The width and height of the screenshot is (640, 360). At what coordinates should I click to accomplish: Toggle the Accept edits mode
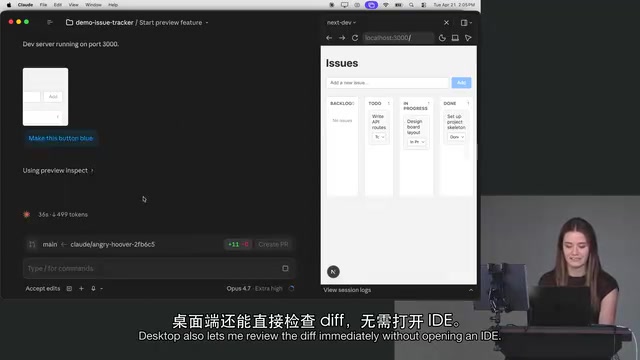point(43,289)
